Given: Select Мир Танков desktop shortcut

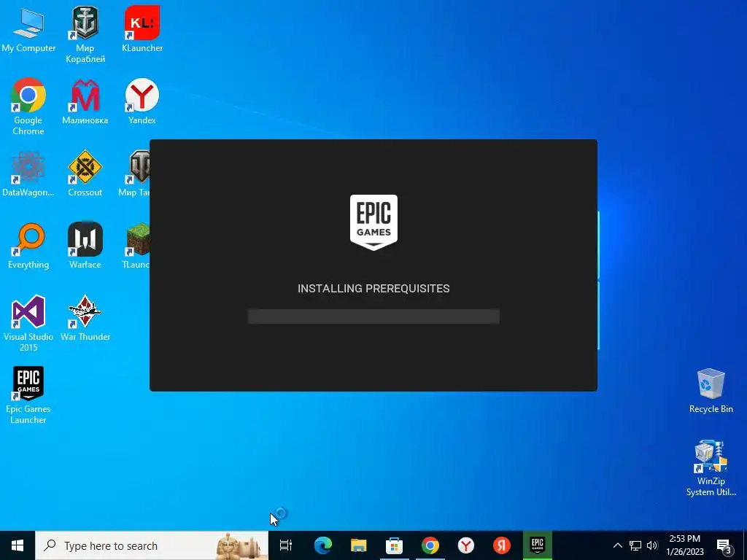Looking at the screenshot, I should point(135,174).
